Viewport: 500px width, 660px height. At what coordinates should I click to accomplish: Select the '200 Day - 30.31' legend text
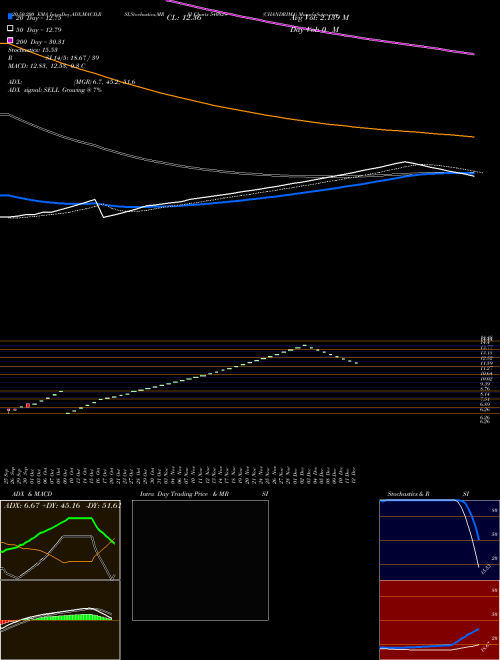tap(40, 42)
